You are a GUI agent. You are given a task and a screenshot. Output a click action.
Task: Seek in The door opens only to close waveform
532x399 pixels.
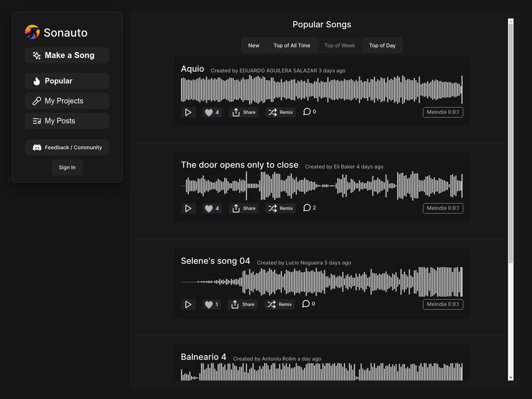click(322, 186)
